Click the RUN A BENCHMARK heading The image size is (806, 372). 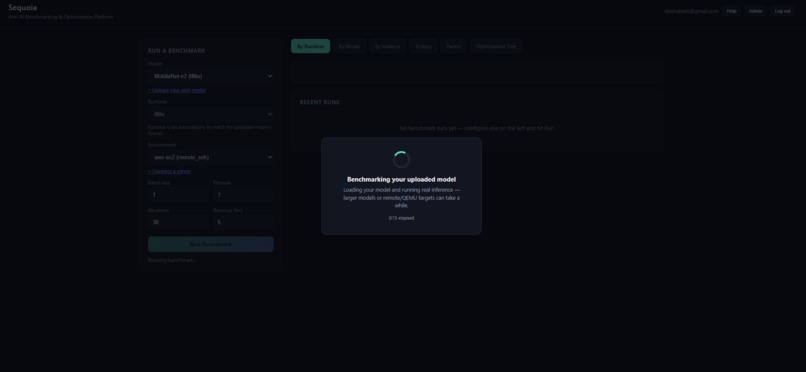click(x=176, y=51)
